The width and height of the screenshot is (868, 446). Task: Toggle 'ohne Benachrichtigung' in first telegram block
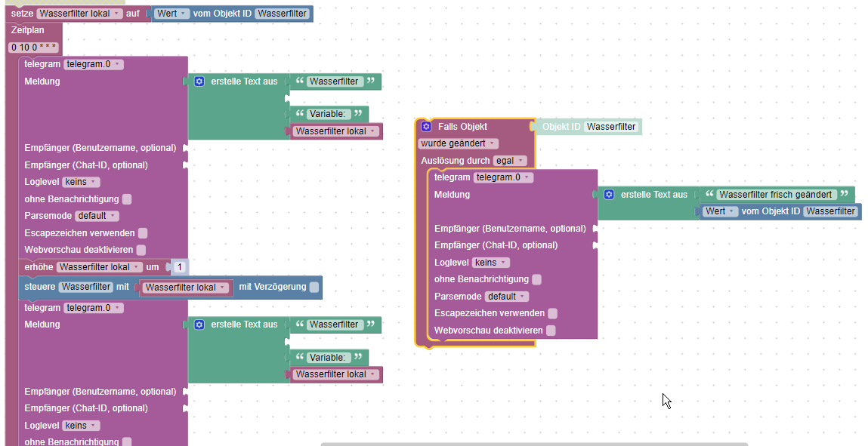click(x=127, y=199)
